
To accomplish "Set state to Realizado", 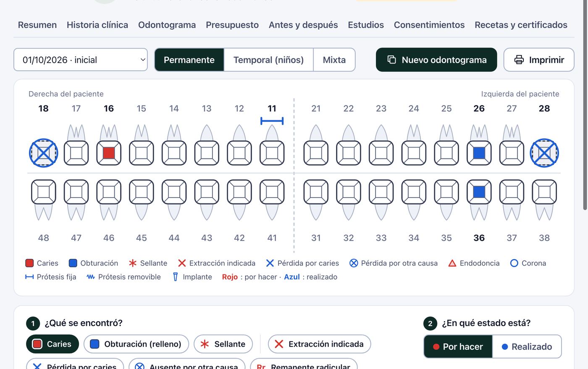I will pyautogui.click(x=527, y=347).
